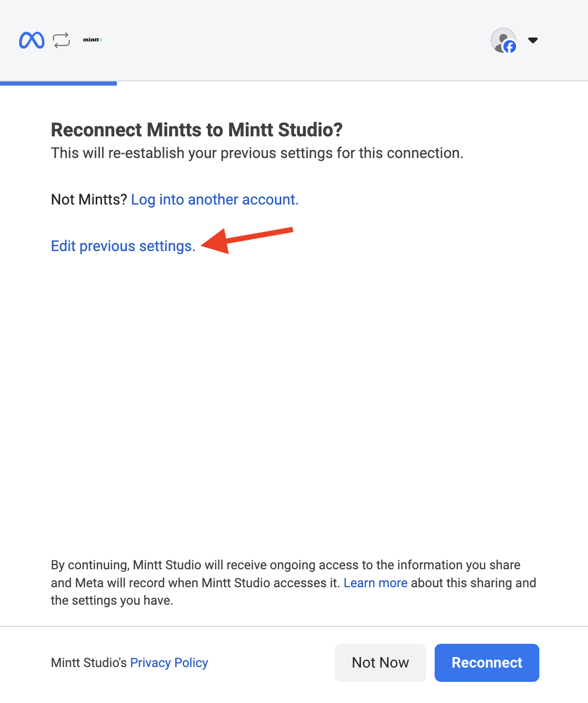The width and height of the screenshot is (588, 703).
Task: Open Log into another account link
Action: click(x=215, y=200)
